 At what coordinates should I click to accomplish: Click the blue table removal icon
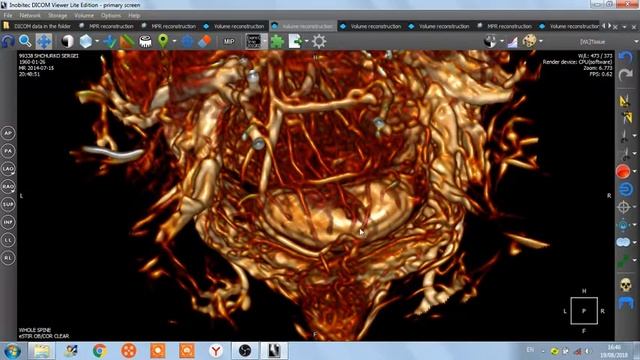625,303
